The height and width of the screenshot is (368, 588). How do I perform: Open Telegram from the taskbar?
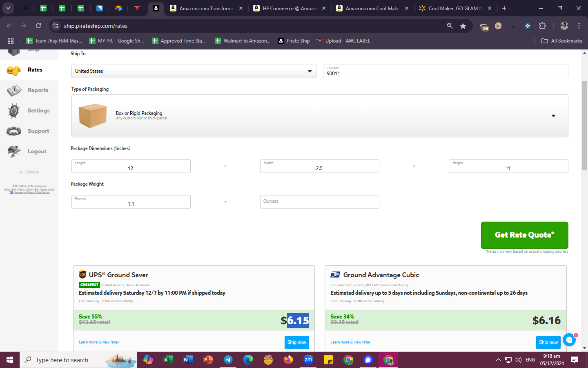[228, 360]
